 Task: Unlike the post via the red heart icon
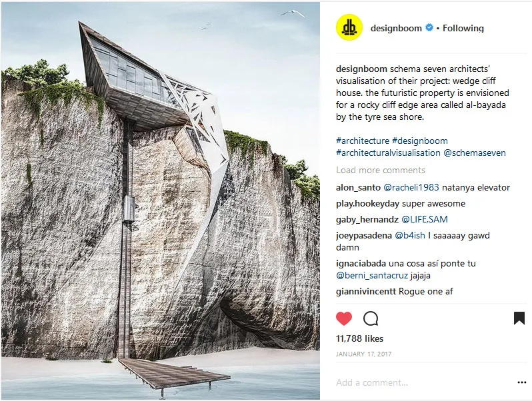coord(344,318)
